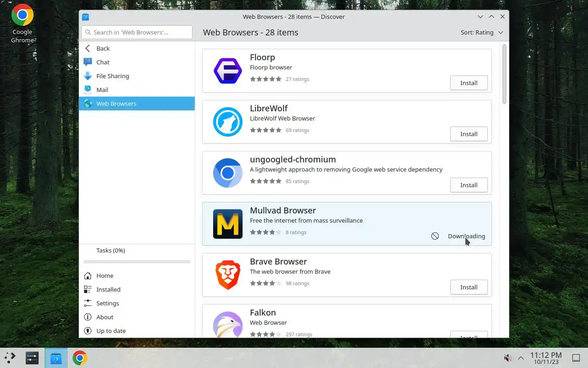Click 'Free the internet from mass surveillance'

(306, 220)
